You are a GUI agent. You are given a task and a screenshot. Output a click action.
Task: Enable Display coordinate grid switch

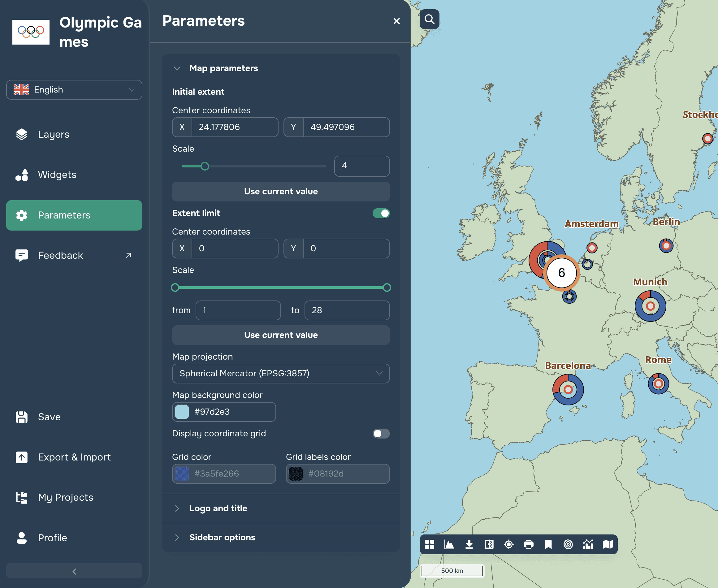(381, 434)
